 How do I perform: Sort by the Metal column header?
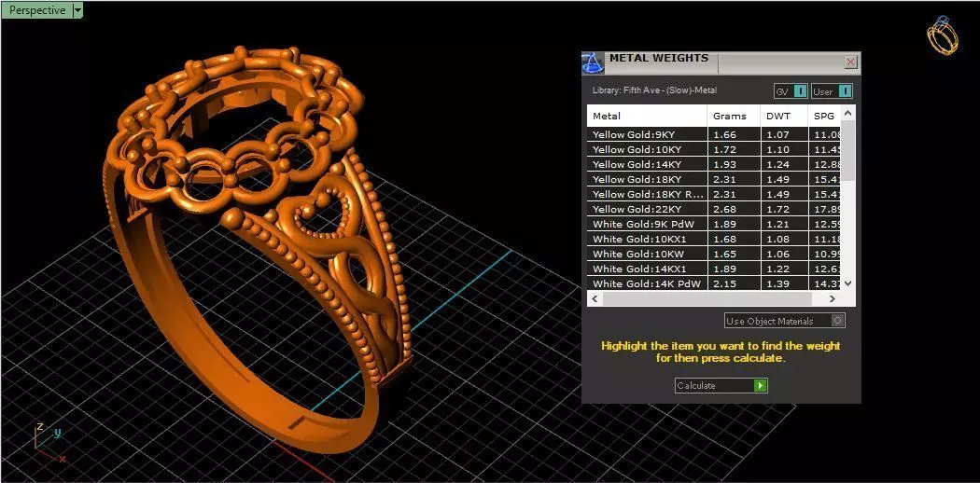point(647,116)
